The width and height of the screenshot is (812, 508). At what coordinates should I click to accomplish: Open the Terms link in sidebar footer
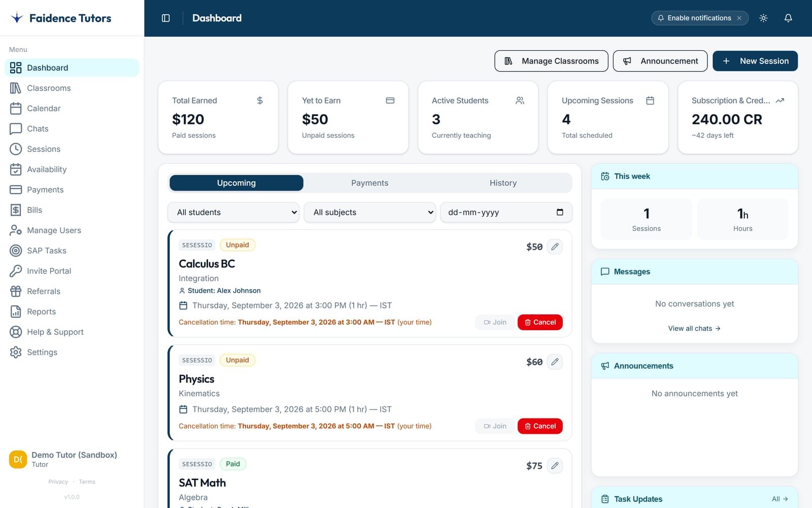tap(87, 482)
